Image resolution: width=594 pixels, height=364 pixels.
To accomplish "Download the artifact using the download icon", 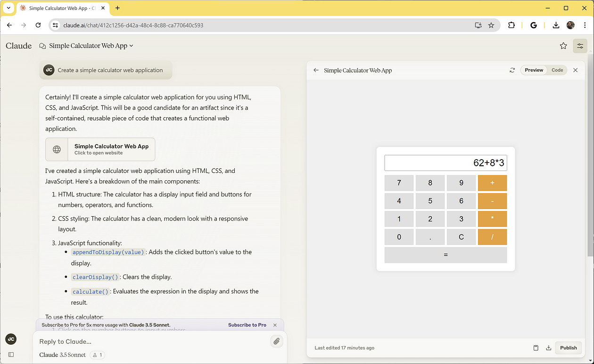I will pos(548,348).
